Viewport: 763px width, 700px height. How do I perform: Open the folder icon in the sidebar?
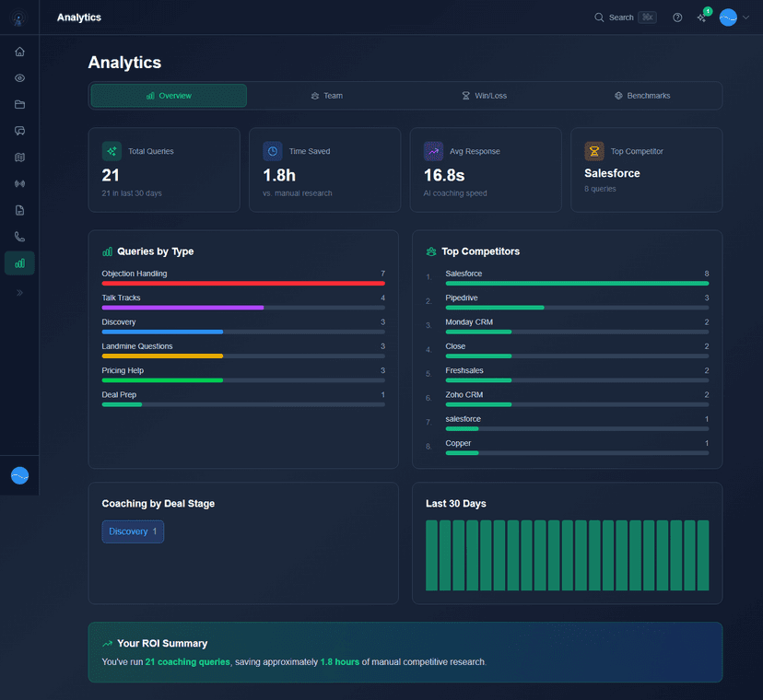click(18, 104)
